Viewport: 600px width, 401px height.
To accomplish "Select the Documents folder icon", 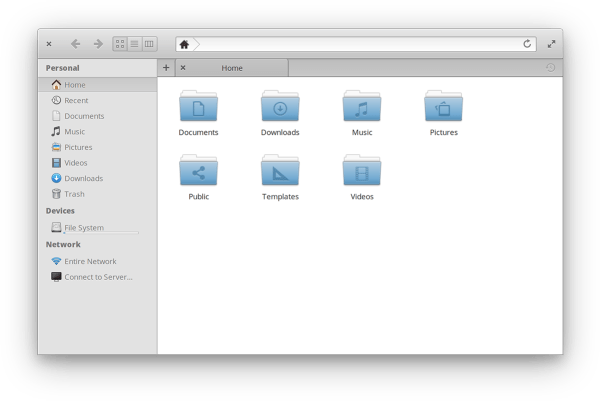I will (x=198, y=106).
